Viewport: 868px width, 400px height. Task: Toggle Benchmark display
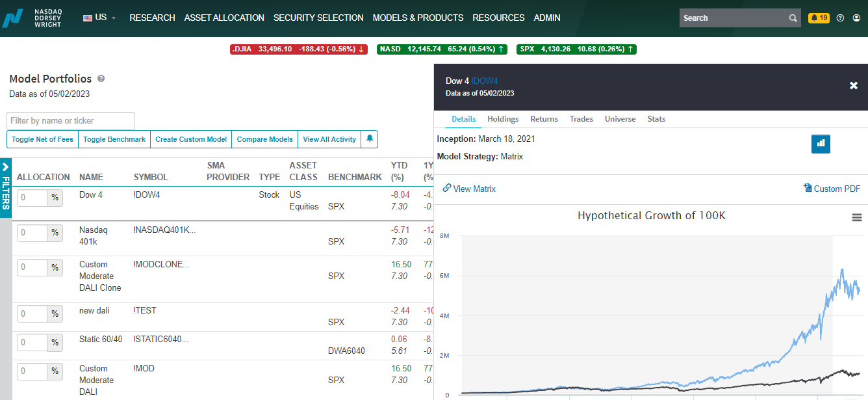[114, 139]
